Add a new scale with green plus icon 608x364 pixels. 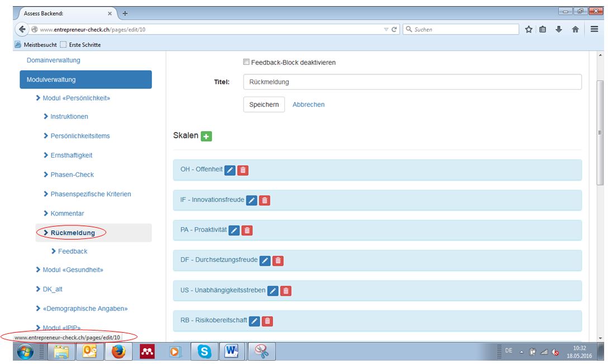click(x=206, y=136)
